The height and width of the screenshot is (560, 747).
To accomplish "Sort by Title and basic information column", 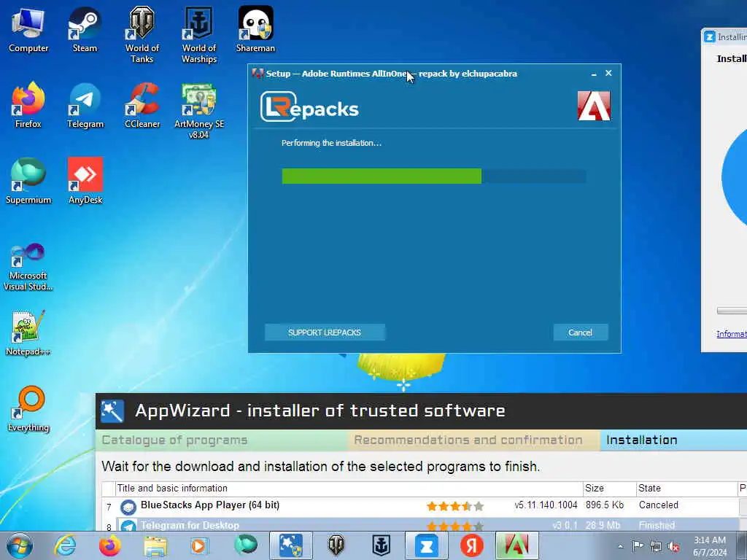I will pos(349,489).
